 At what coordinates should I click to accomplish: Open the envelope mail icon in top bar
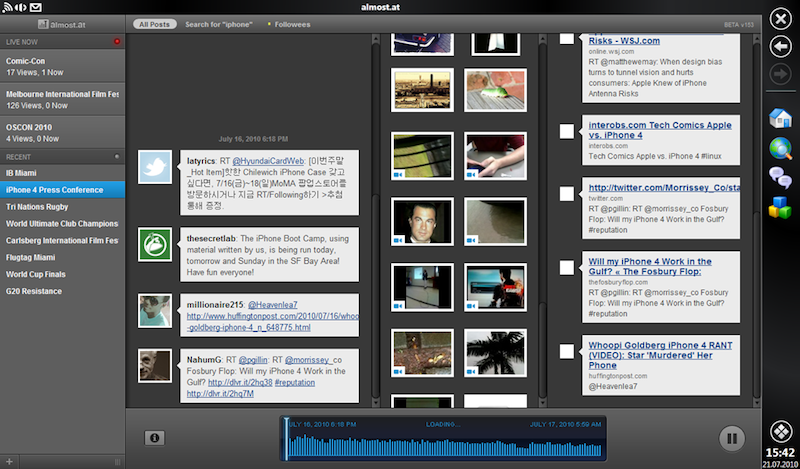(36, 7)
